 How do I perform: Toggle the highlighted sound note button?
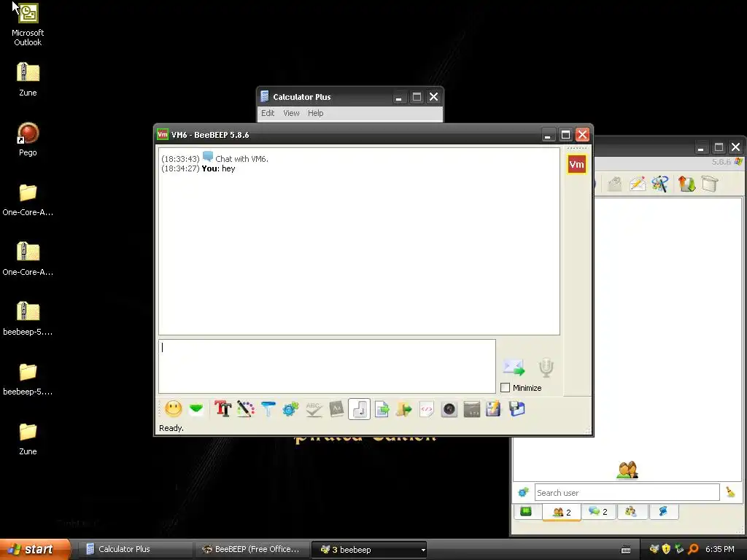[359, 409]
